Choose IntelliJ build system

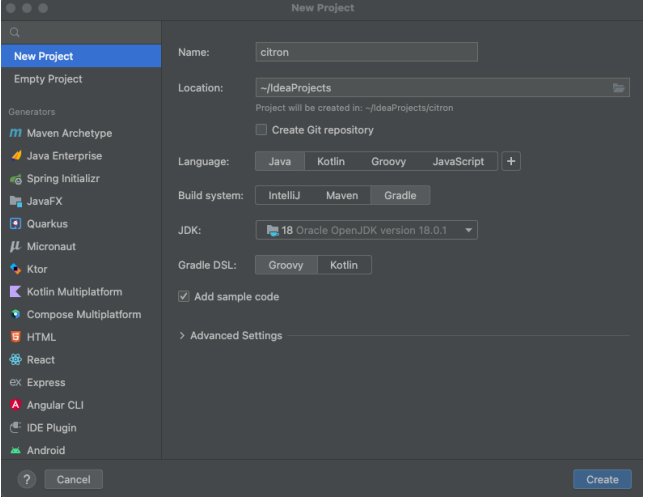click(284, 195)
